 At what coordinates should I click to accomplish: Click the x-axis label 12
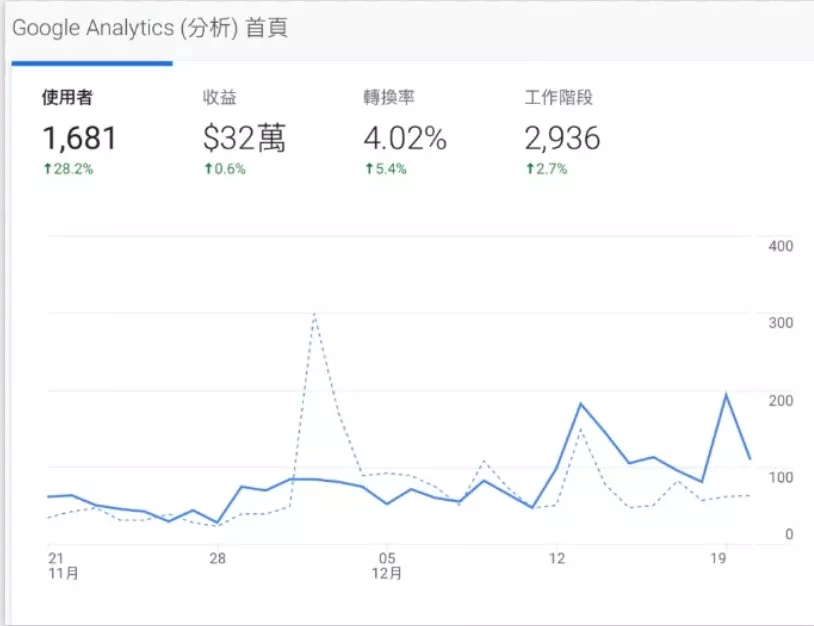557,559
